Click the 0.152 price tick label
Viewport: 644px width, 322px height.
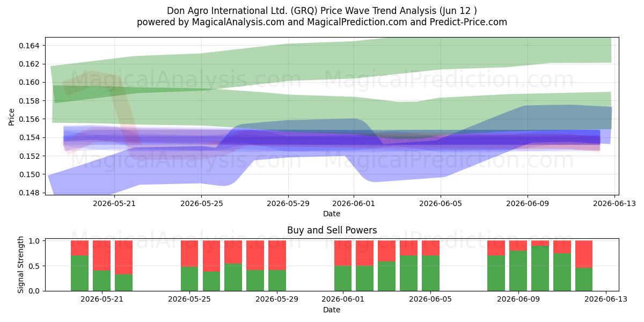click(30, 156)
